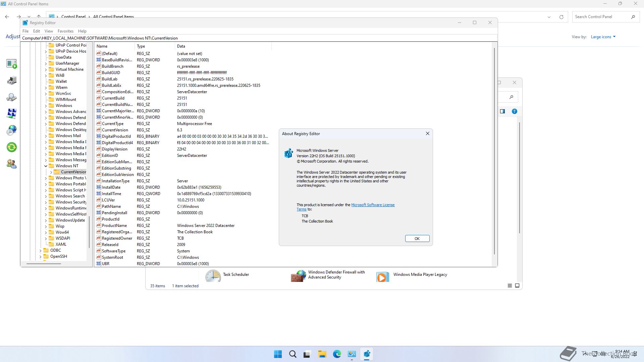Viewport: 644px width, 362px height.
Task: Click the ProductName string value icon
Action: (99, 226)
